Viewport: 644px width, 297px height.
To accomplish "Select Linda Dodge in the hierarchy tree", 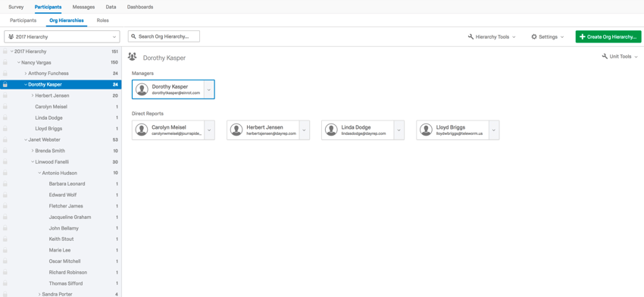I will tap(49, 118).
